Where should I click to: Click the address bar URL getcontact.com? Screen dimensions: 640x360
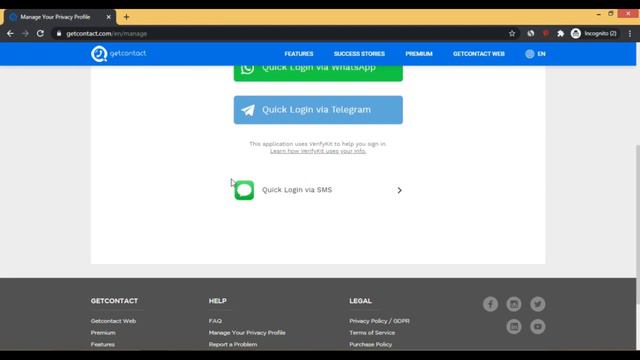point(106,33)
